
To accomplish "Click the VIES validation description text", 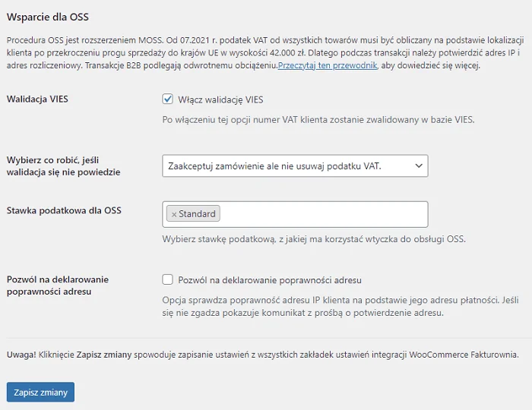I will point(318,120).
